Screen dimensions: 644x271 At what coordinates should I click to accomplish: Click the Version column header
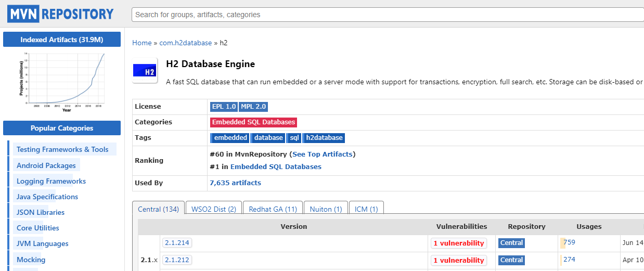(x=294, y=226)
